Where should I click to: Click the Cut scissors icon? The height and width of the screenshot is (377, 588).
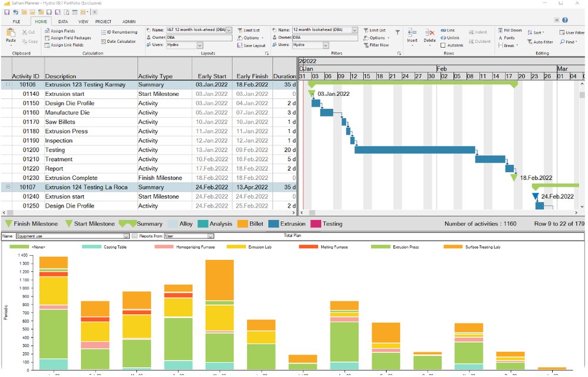click(25, 32)
